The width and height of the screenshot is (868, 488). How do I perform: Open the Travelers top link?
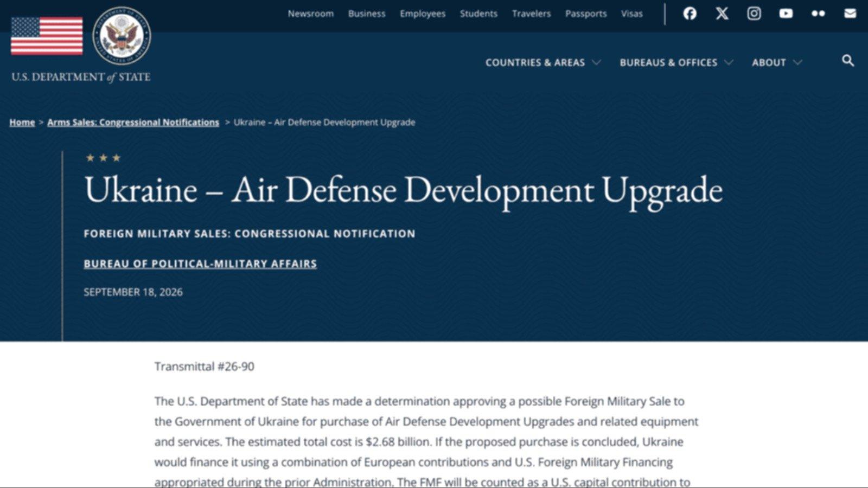531,14
